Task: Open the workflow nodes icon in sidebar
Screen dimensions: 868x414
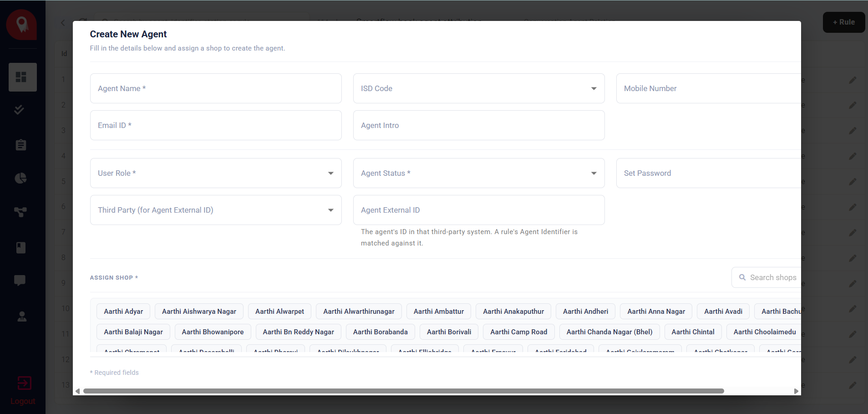Action: [20, 212]
